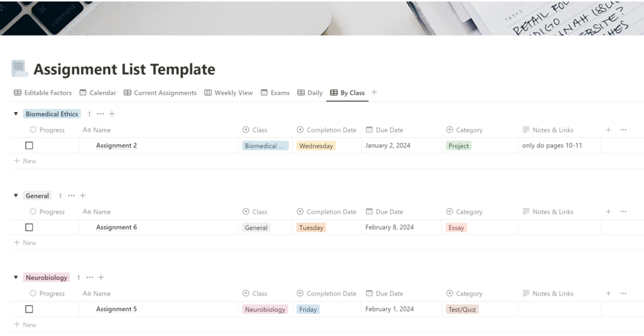Screen dimensions: 644x336
Task: Check the Assignment 2 progress checkbox
Action: [29, 146]
